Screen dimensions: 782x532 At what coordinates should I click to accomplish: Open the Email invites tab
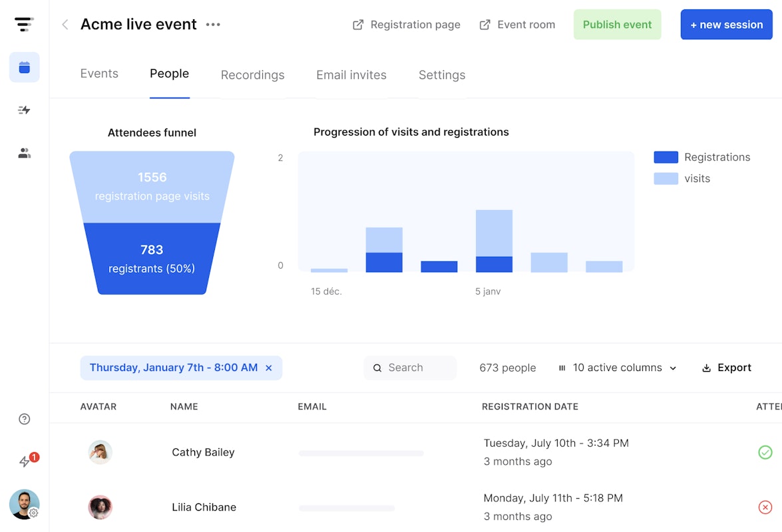(x=351, y=75)
